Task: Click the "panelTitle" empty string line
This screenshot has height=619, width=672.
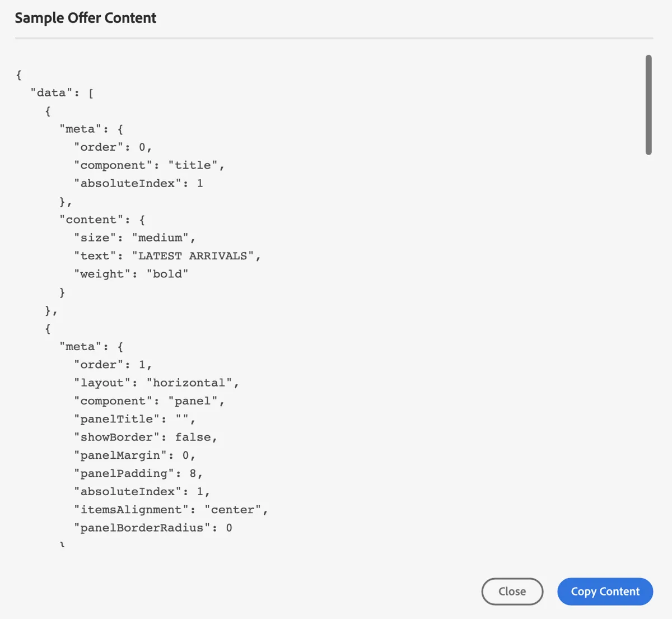Action: pyautogui.click(x=134, y=419)
